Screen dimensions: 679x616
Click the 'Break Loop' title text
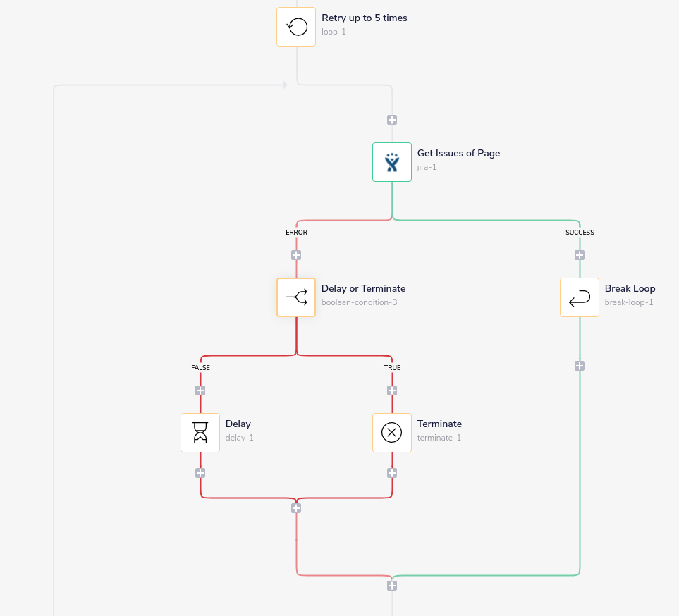click(x=630, y=289)
